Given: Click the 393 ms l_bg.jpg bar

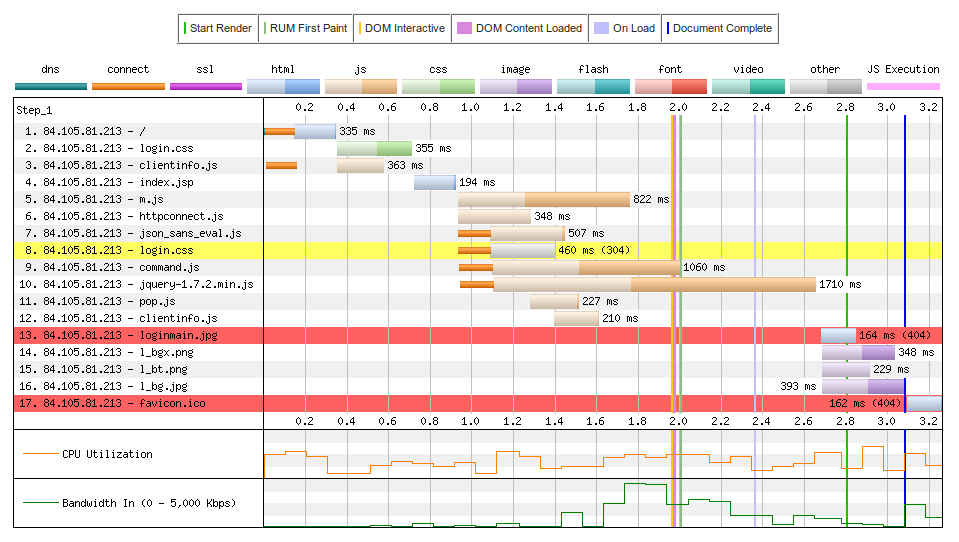Looking at the screenshot, I should 863,386.
